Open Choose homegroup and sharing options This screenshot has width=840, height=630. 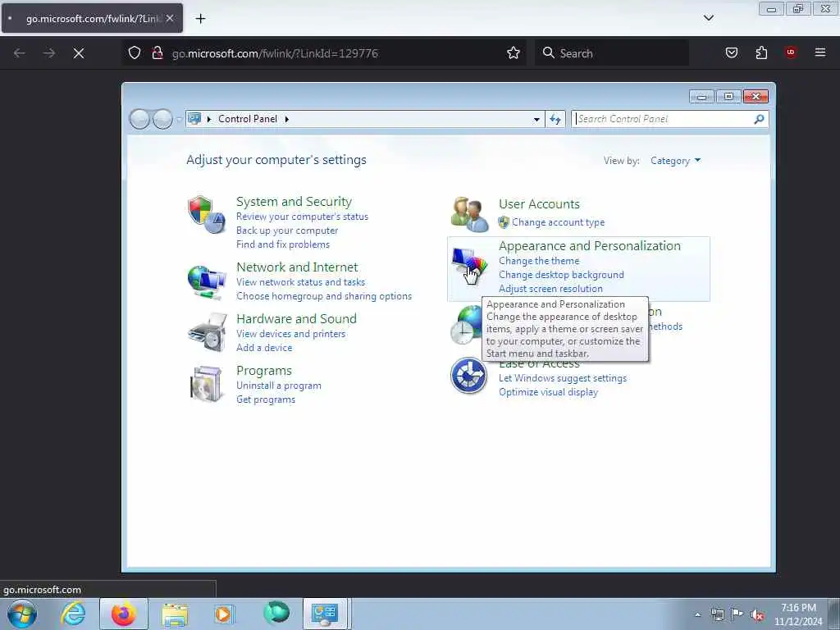[324, 295]
